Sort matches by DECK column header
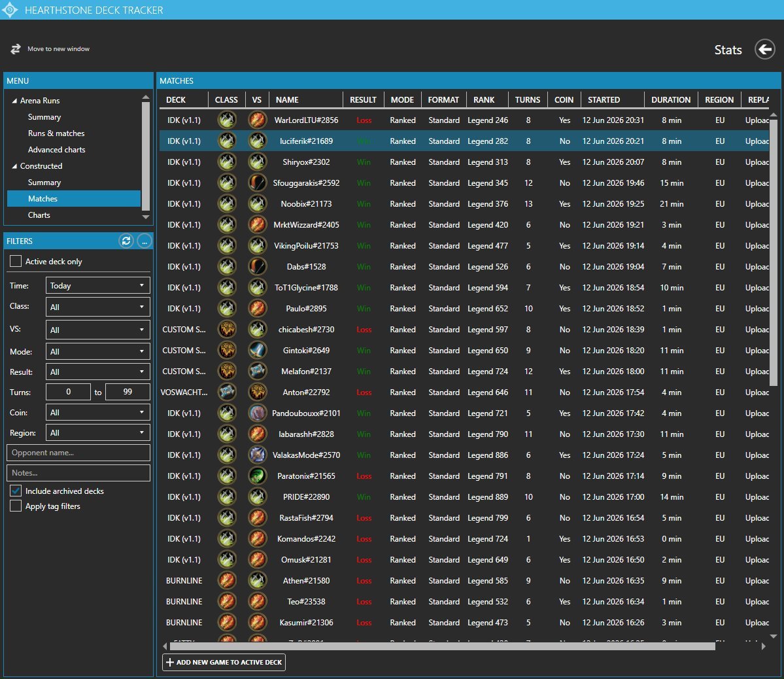The image size is (784, 679). [175, 99]
